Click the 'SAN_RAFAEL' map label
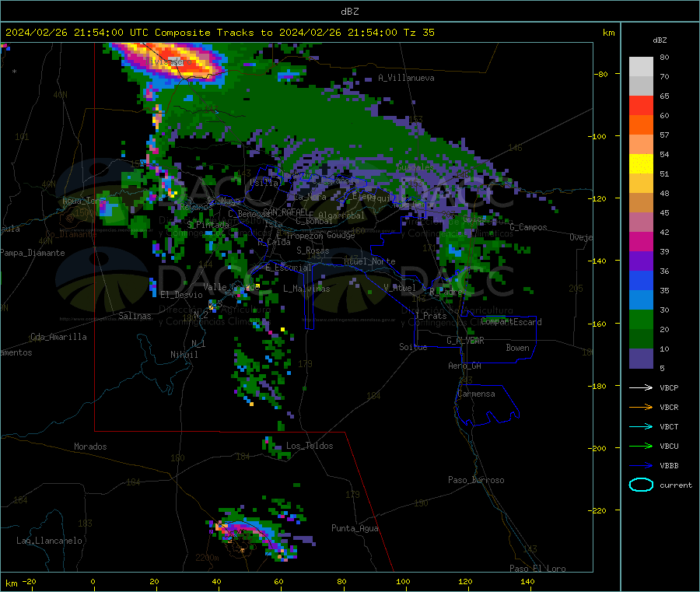This screenshot has height=592, width=700. [x=285, y=212]
